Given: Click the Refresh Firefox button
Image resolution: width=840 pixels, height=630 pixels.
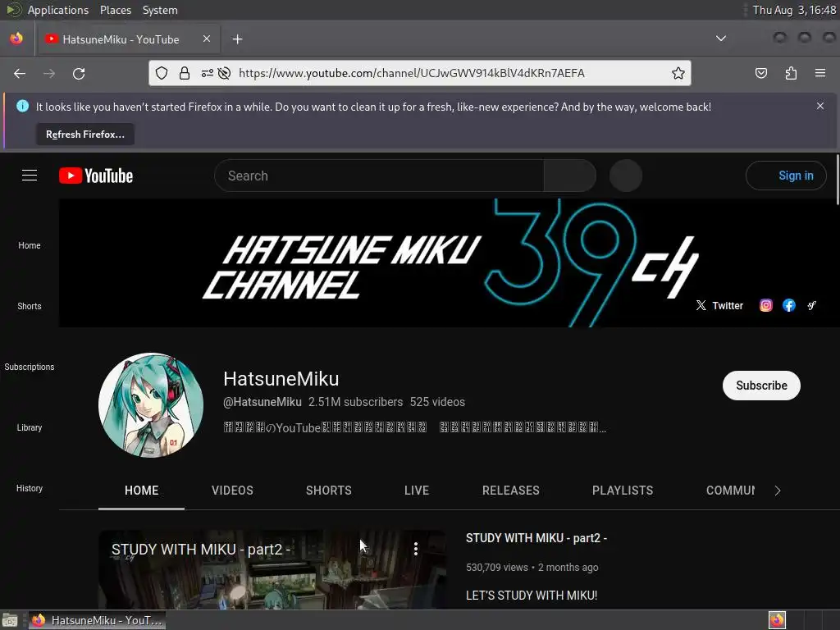Looking at the screenshot, I should (85, 135).
